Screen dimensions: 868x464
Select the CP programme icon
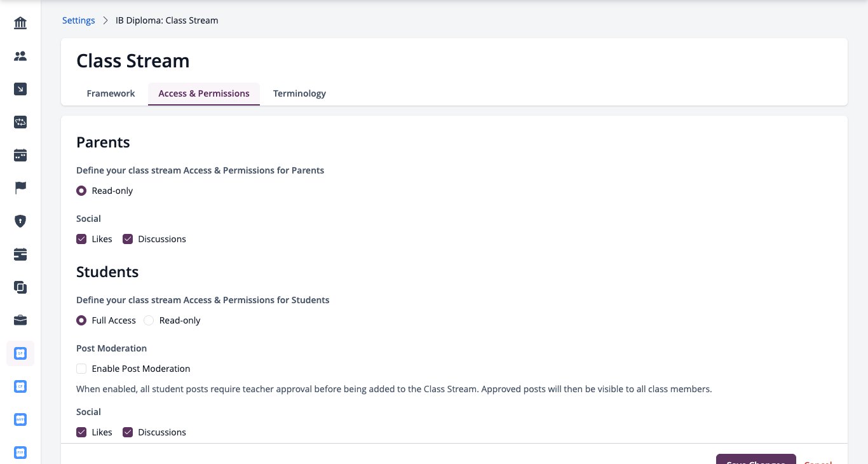click(20, 386)
